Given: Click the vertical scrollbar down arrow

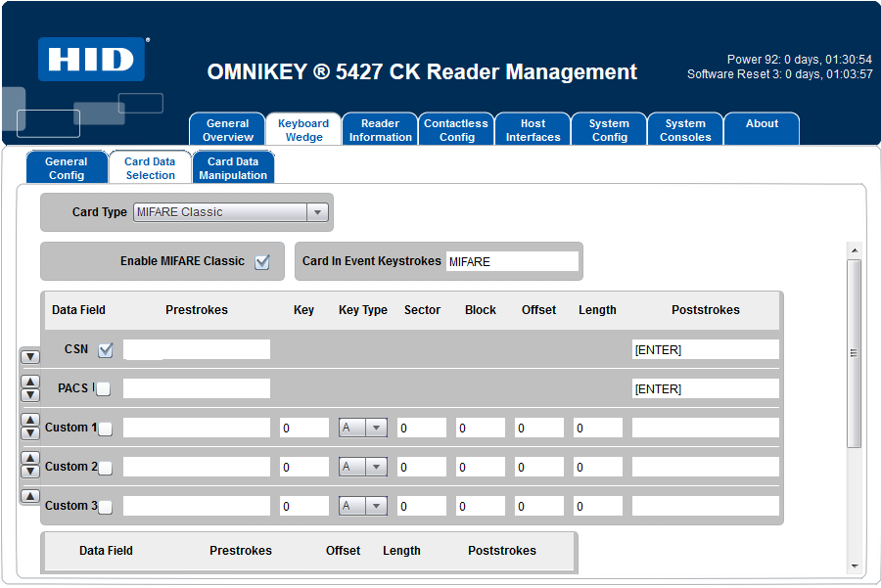Looking at the screenshot, I should [x=855, y=565].
